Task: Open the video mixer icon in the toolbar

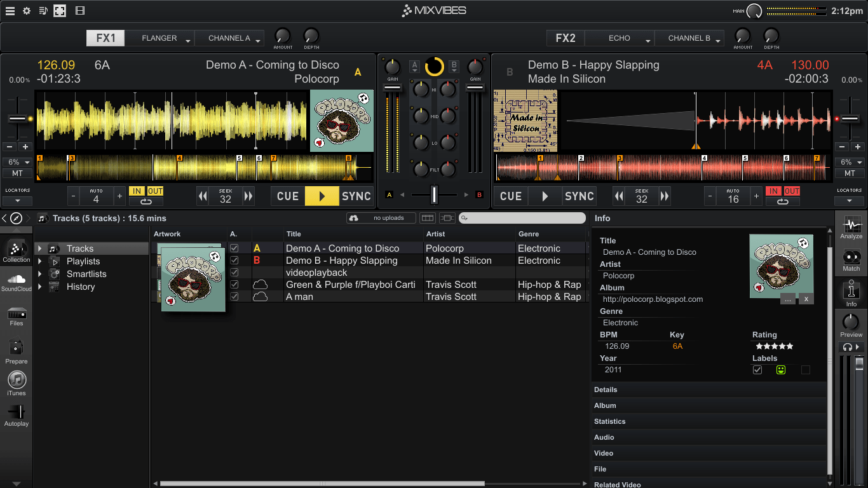Action: [79, 10]
